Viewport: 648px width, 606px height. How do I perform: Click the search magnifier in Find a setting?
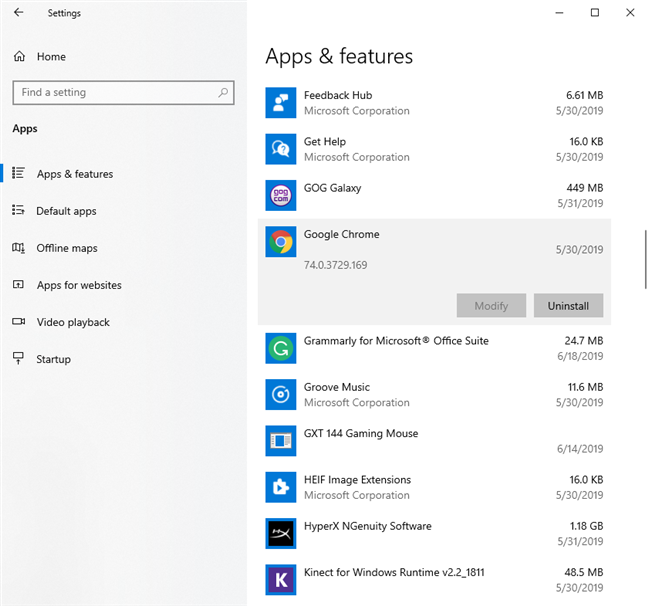(x=223, y=92)
